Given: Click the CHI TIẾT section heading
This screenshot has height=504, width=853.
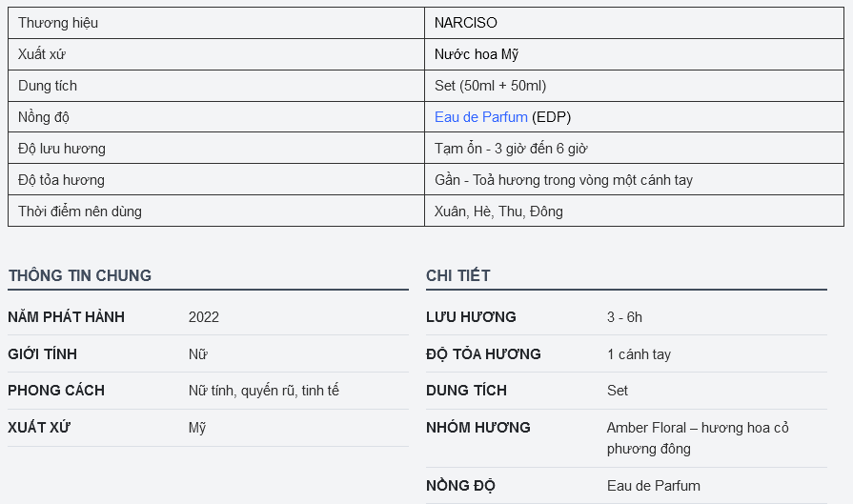Looking at the screenshot, I should click(458, 275).
